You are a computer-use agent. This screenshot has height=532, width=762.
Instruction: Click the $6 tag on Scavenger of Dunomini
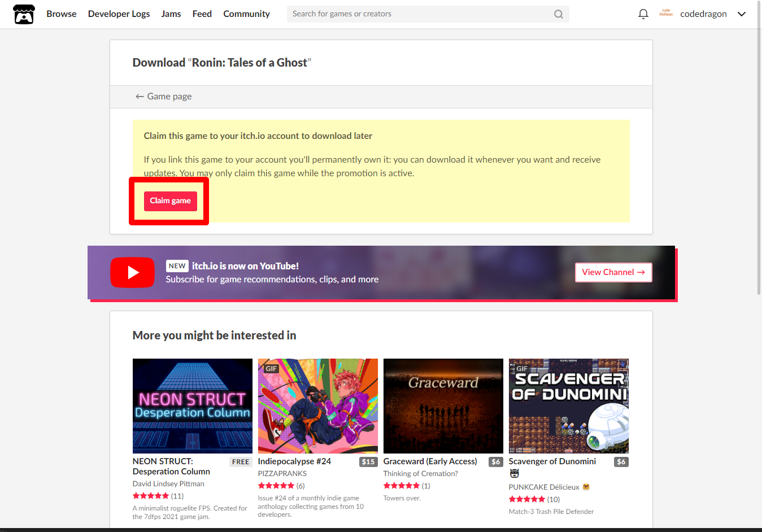click(621, 462)
